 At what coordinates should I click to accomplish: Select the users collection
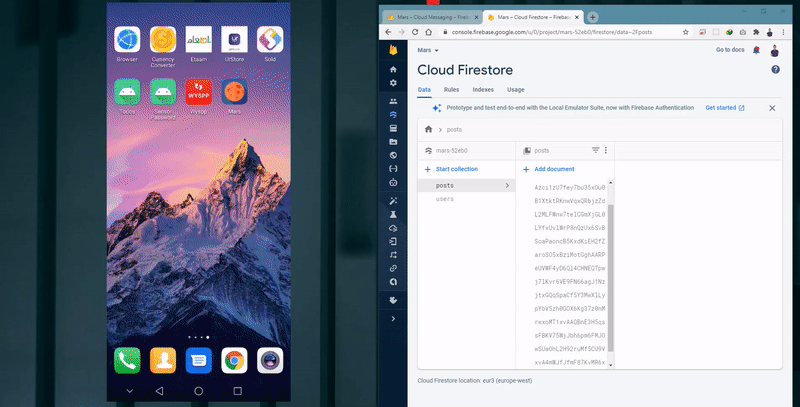click(444, 199)
